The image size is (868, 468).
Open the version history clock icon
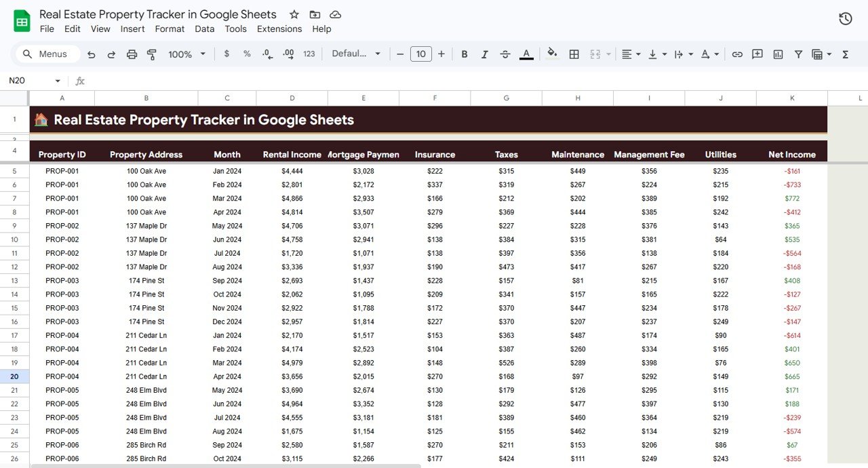(x=846, y=19)
